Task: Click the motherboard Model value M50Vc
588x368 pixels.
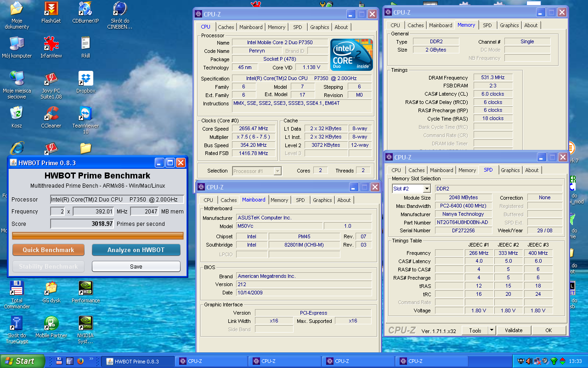Action: [279, 226]
